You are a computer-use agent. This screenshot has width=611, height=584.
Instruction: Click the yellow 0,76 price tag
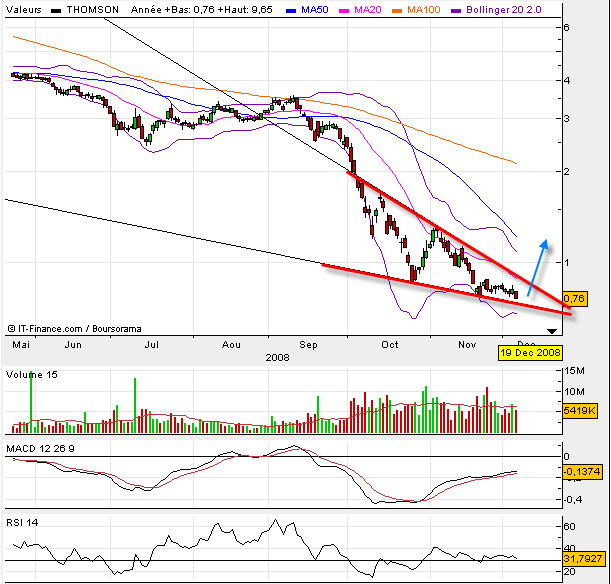(x=573, y=298)
